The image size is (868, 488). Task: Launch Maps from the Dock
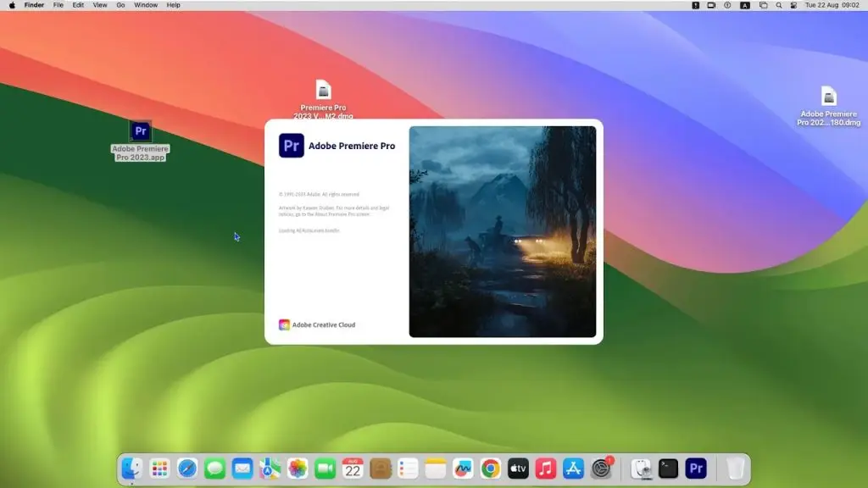point(270,469)
